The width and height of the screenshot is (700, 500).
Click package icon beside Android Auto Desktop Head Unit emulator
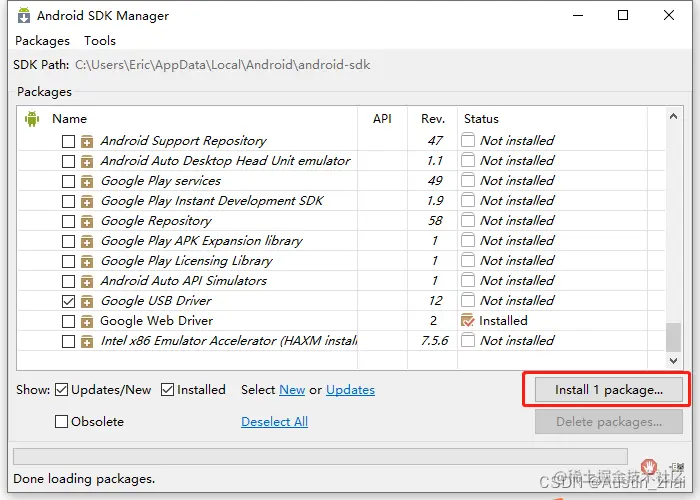point(87,162)
